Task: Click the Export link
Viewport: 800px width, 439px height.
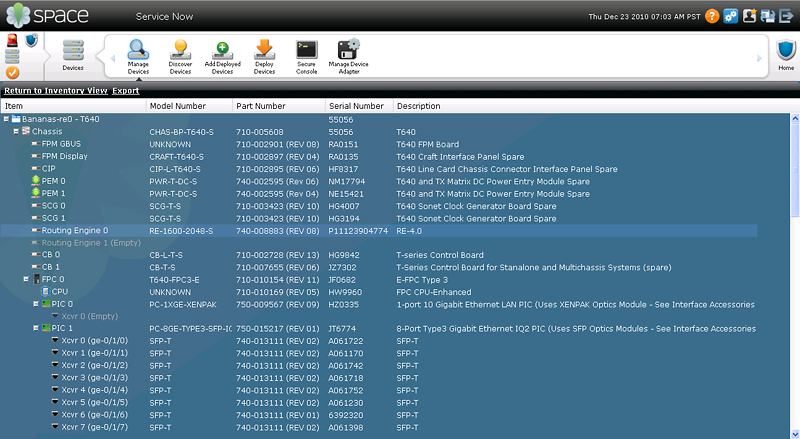Action: point(125,91)
